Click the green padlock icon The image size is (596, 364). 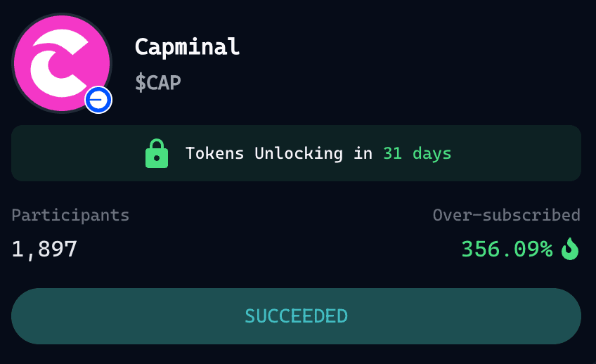point(157,153)
